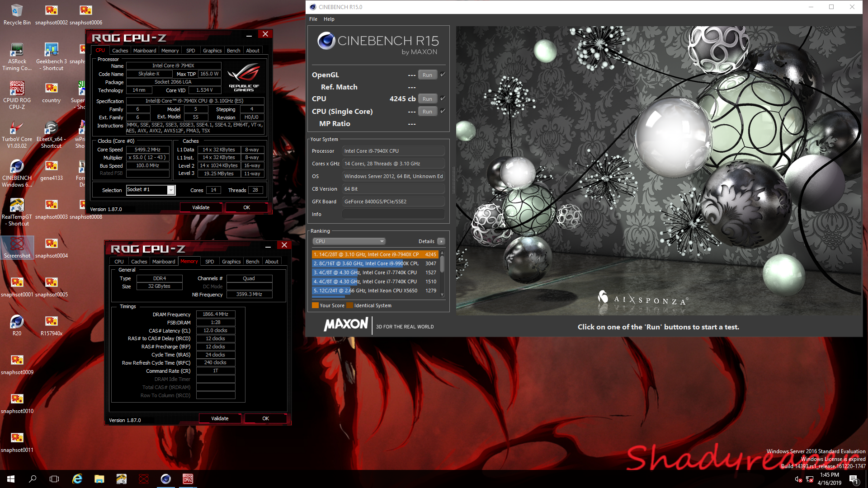Open Bench tab in lower CPU-Z
Image resolution: width=868 pixels, height=488 pixels.
pos(252,262)
